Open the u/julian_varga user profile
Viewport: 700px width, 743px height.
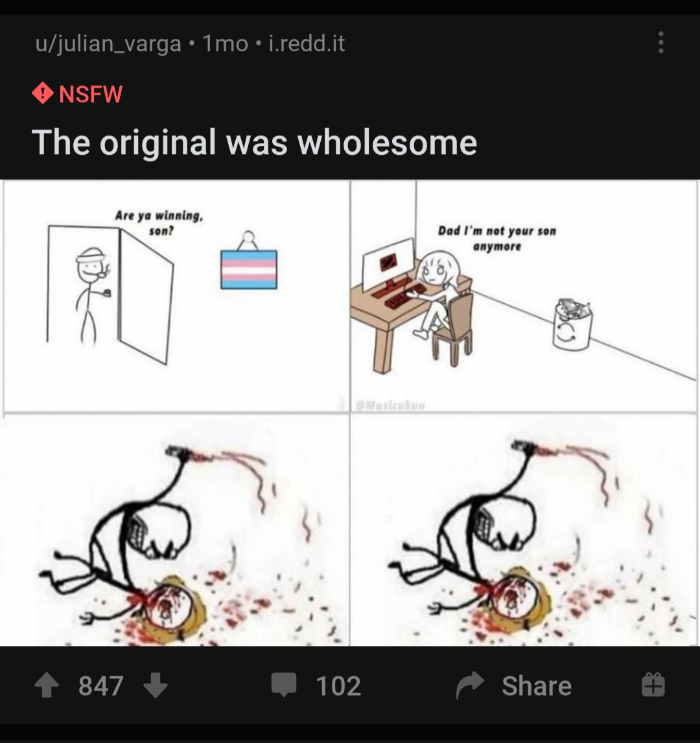point(108,44)
